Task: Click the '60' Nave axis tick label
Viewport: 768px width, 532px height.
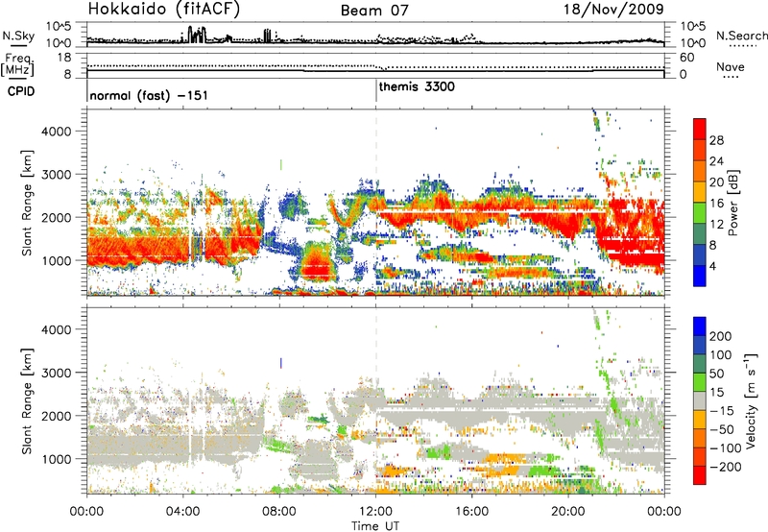Action: pyautogui.click(x=686, y=58)
